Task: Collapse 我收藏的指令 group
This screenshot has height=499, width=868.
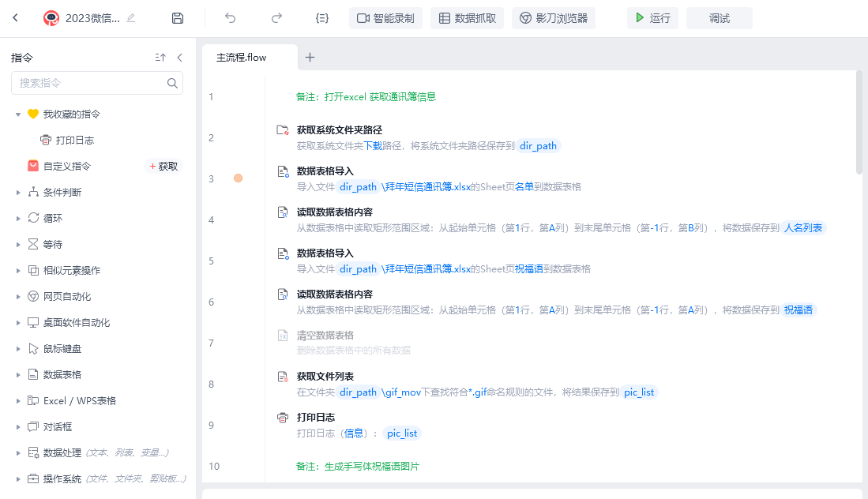Action: tap(18, 114)
